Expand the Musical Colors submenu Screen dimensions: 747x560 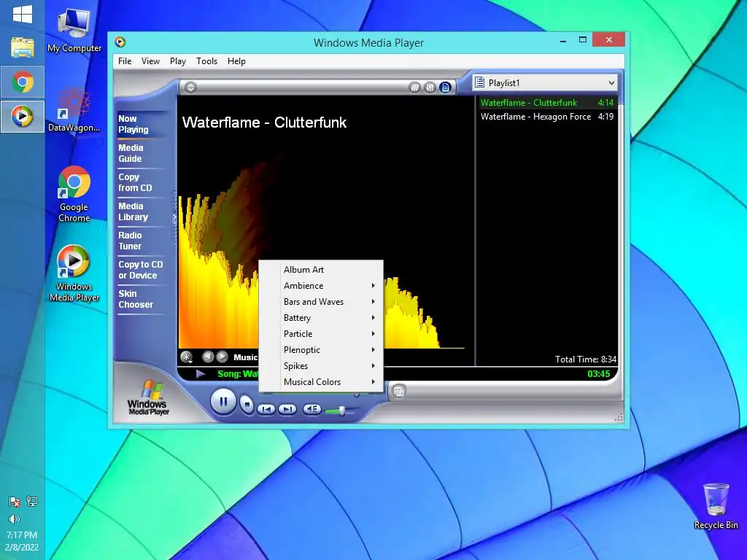click(321, 382)
